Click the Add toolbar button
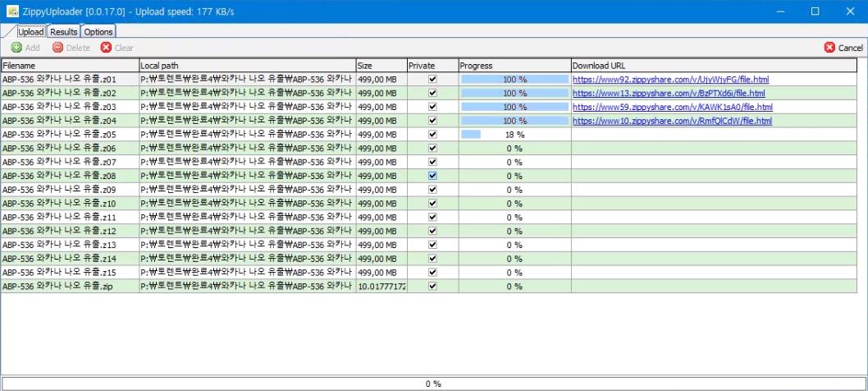Viewport: 868px width, 391px height. point(25,48)
